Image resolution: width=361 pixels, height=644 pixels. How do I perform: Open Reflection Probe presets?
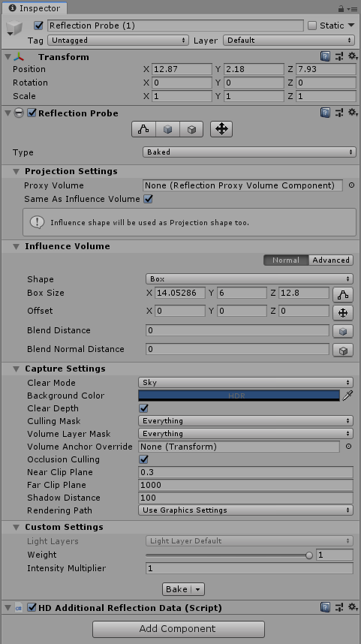click(x=338, y=113)
